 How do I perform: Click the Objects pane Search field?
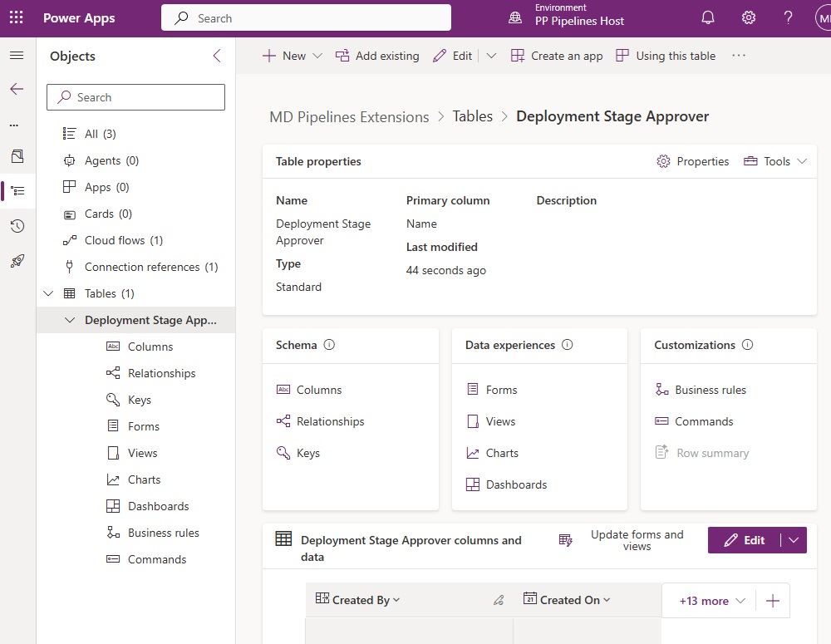tap(135, 97)
